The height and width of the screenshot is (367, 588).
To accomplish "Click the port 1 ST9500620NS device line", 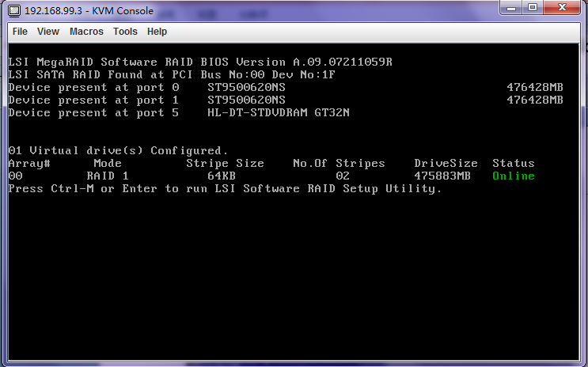I will (x=286, y=100).
